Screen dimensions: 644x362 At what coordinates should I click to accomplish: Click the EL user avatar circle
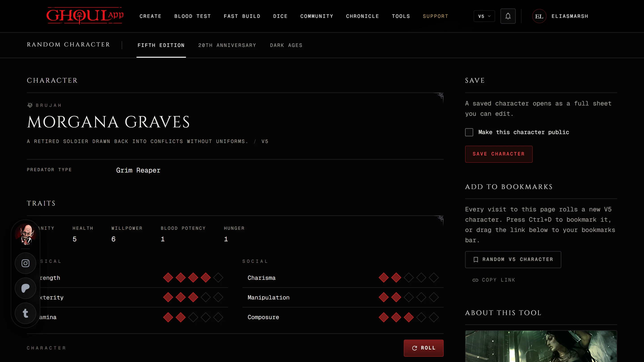coord(539,16)
